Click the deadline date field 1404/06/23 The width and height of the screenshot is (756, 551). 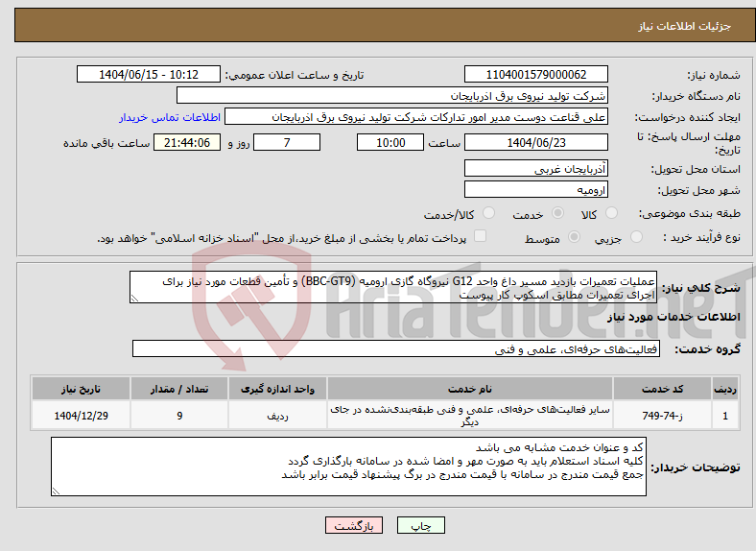pos(535,142)
